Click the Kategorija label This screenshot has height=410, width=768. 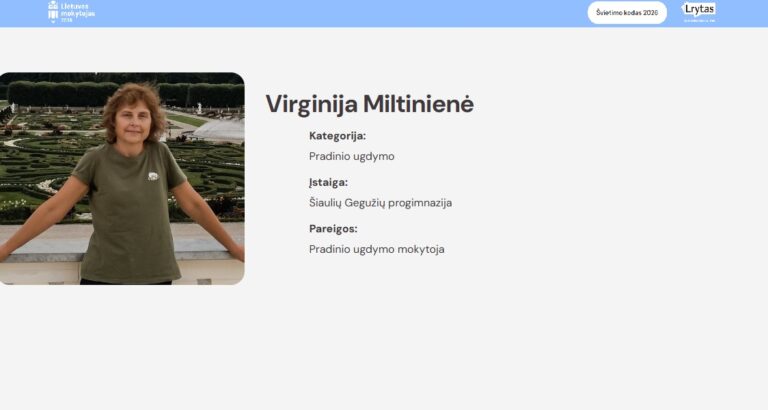pos(337,136)
